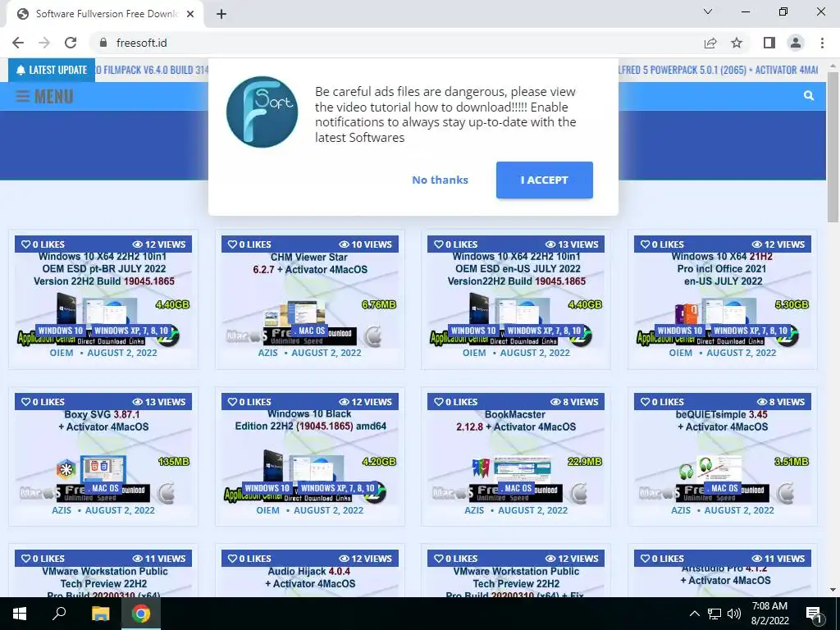Open the notification center icon

tap(814, 614)
